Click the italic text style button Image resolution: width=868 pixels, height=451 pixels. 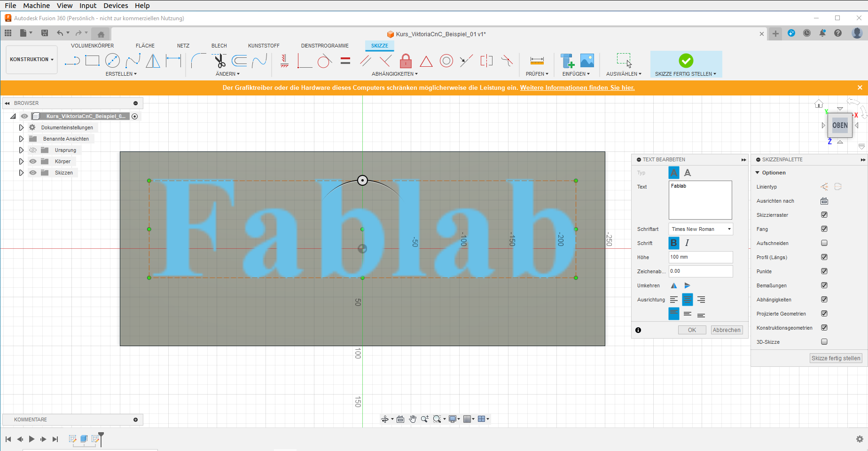[x=687, y=243]
